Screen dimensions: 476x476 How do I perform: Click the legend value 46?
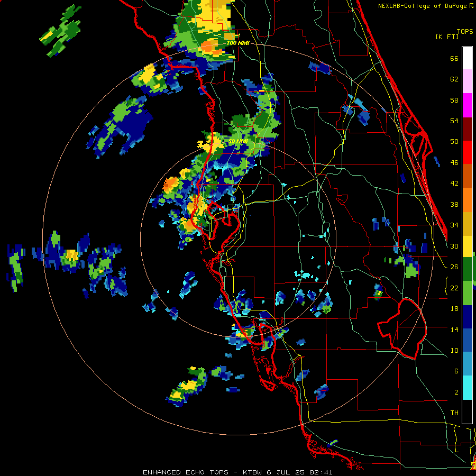coord(454,163)
